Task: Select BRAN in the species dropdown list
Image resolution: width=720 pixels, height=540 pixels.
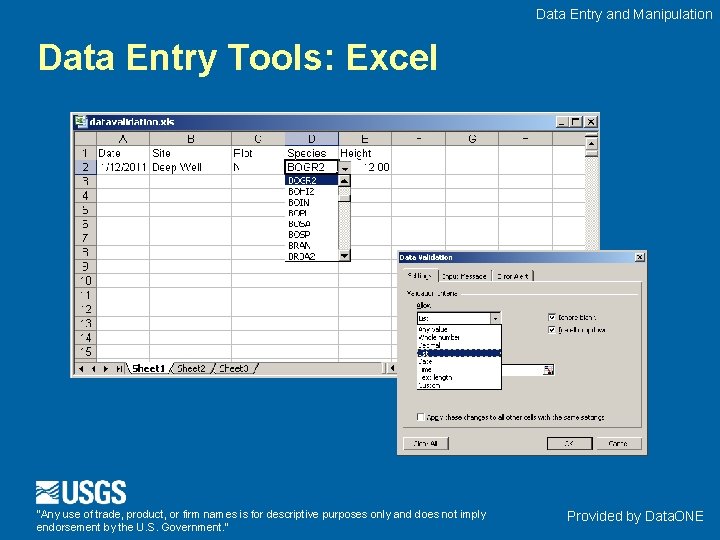Action: tap(312, 246)
